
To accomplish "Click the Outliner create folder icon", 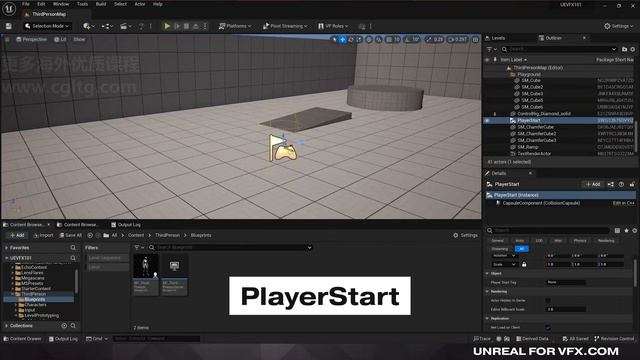I will click(x=624, y=49).
